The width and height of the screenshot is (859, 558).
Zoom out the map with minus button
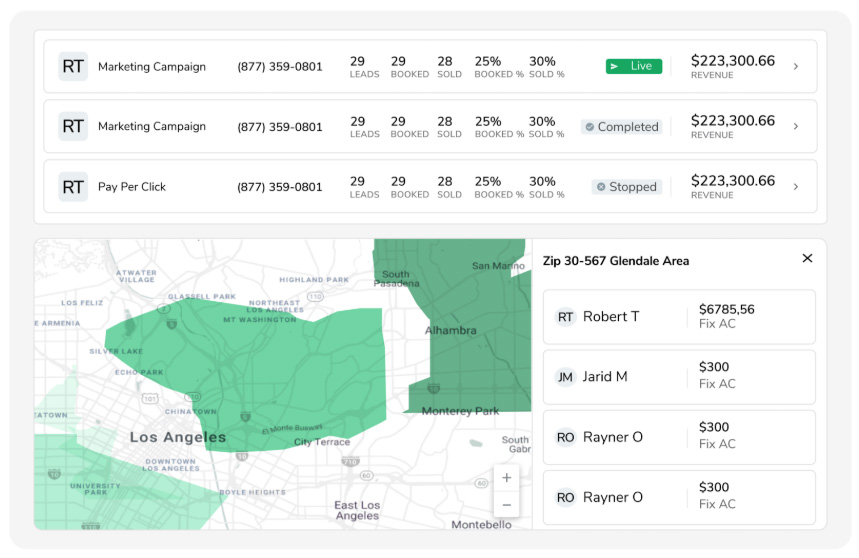tap(507, 505)
